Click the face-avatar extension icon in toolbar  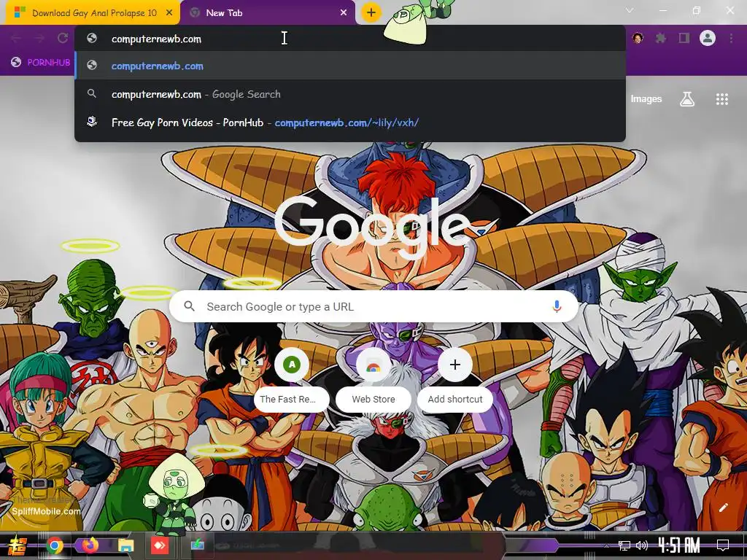pos(638,38)
